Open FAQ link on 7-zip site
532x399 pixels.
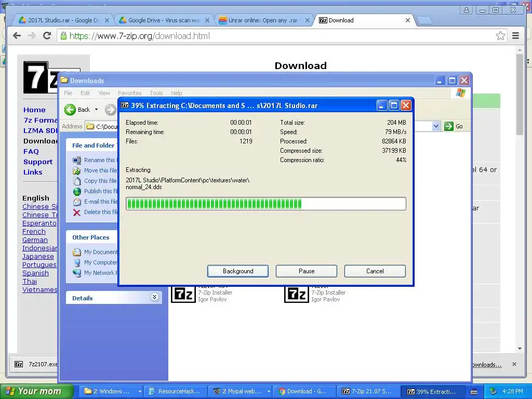point(31,151)
